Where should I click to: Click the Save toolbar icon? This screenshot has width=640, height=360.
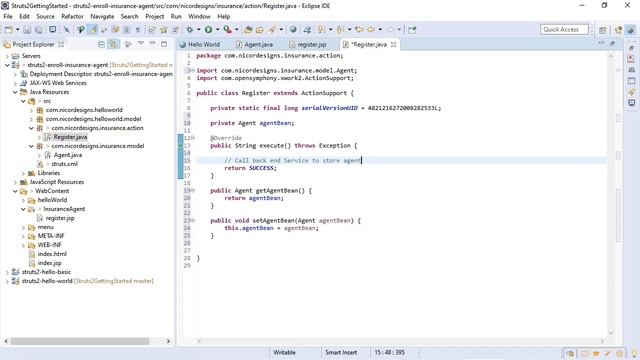point(27,29)
